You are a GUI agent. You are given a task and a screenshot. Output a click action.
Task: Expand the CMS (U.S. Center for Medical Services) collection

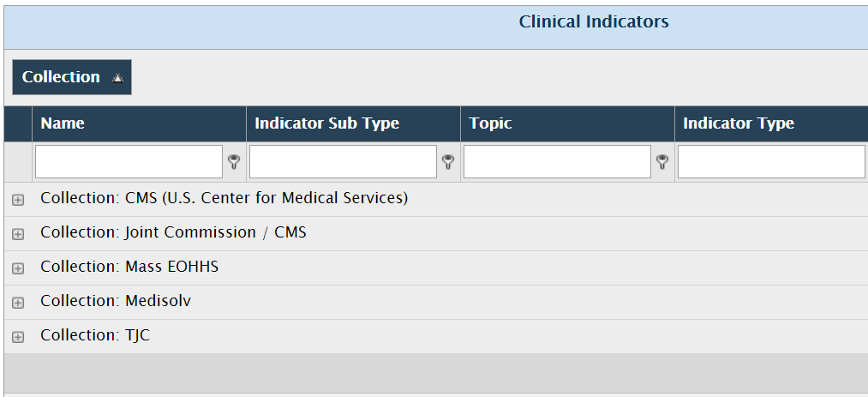click(18, 200)
